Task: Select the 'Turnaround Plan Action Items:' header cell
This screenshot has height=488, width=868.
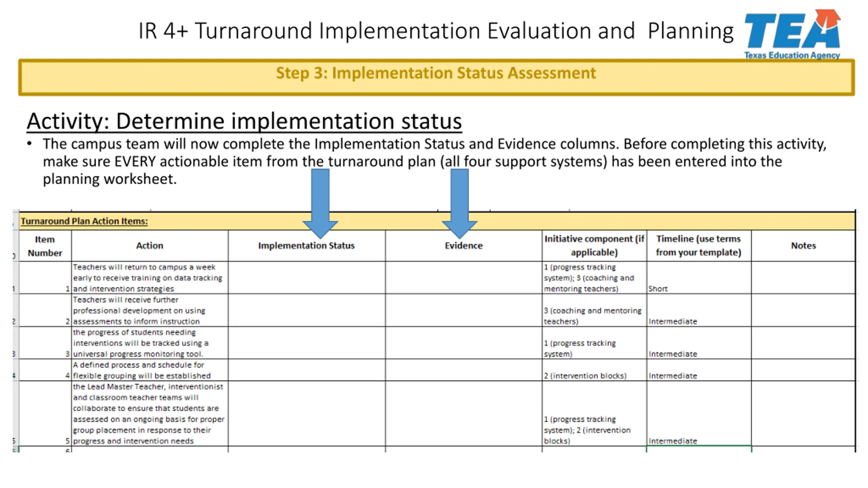Action: (437, 221)
